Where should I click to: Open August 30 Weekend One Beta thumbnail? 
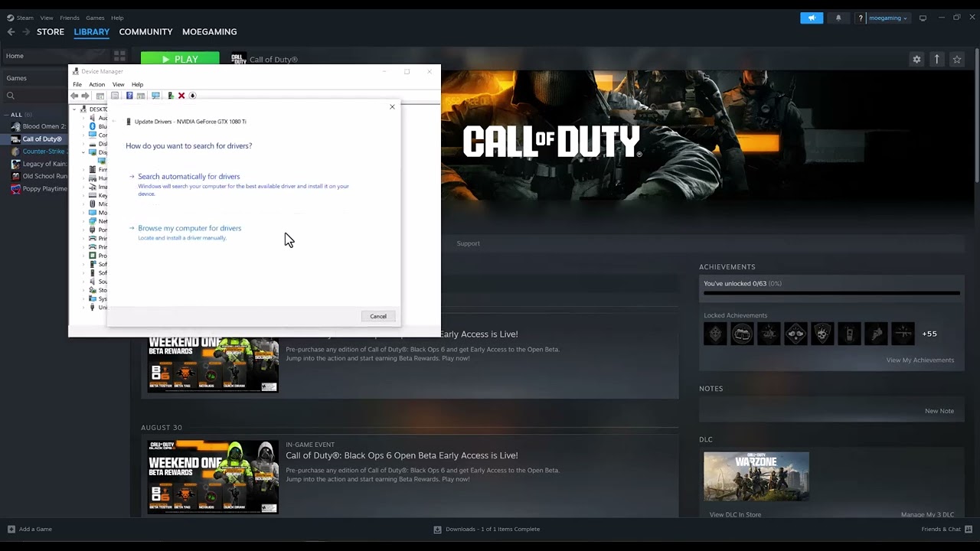[x=214, y=477]
